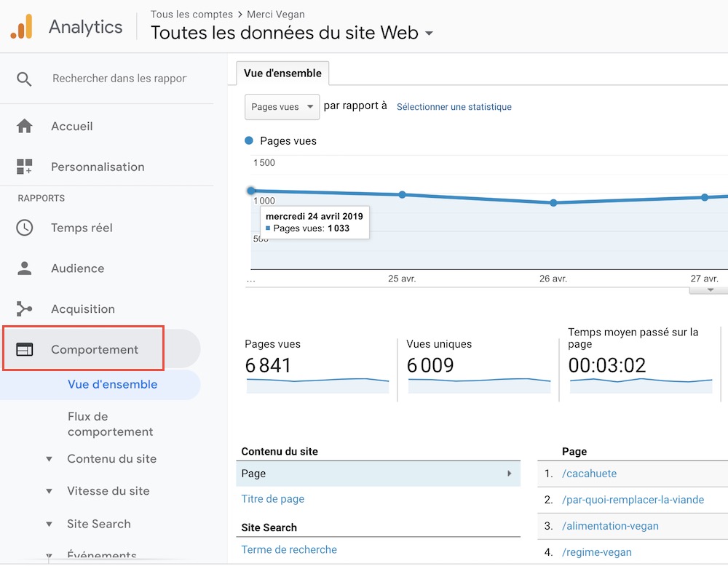The height and width of the screenshot is (566, 728).
Task: Open the Toutes les données du site Web selector
Action: coord(290,33)
